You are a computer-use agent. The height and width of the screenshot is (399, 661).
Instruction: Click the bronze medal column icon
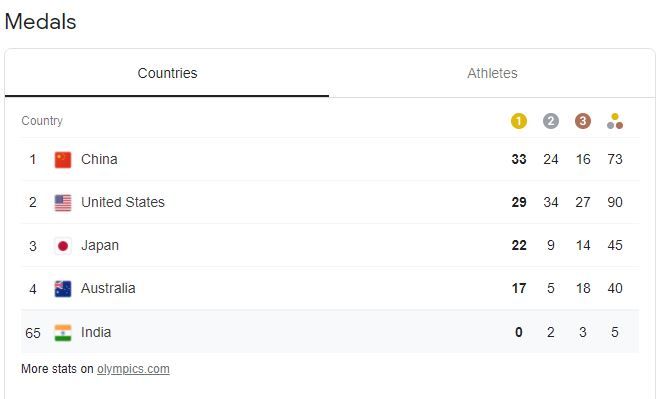pyautogui.click(x=583, y=121)
